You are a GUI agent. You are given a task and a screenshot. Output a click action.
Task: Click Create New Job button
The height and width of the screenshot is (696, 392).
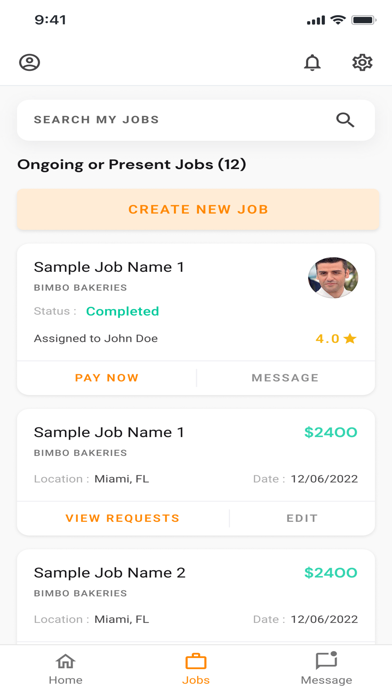198,209
